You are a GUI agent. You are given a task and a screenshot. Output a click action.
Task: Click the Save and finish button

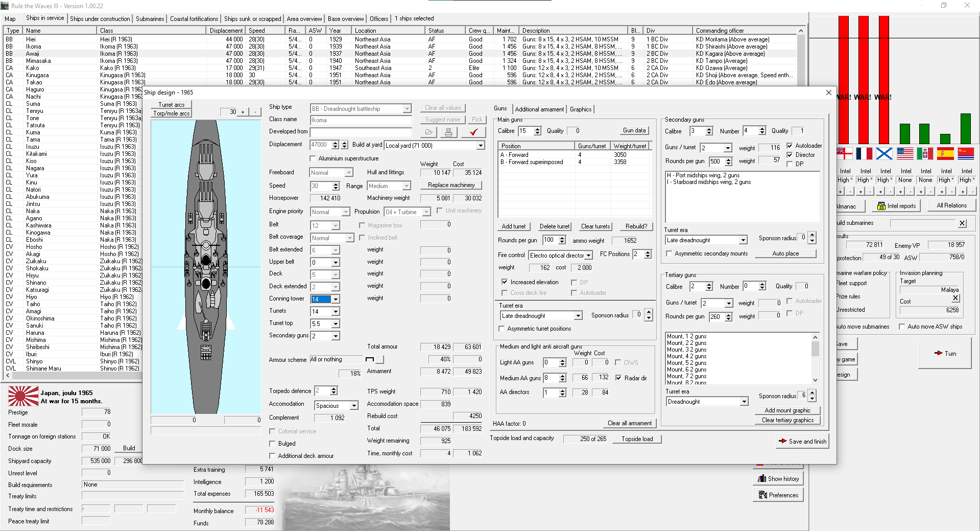click(802, 442)
